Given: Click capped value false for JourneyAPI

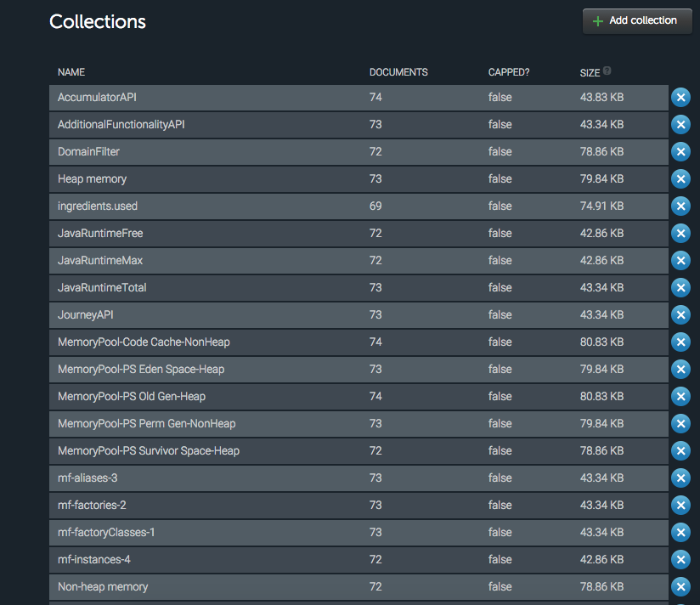Looking at the screenshot, I should [x=500, y=314].
